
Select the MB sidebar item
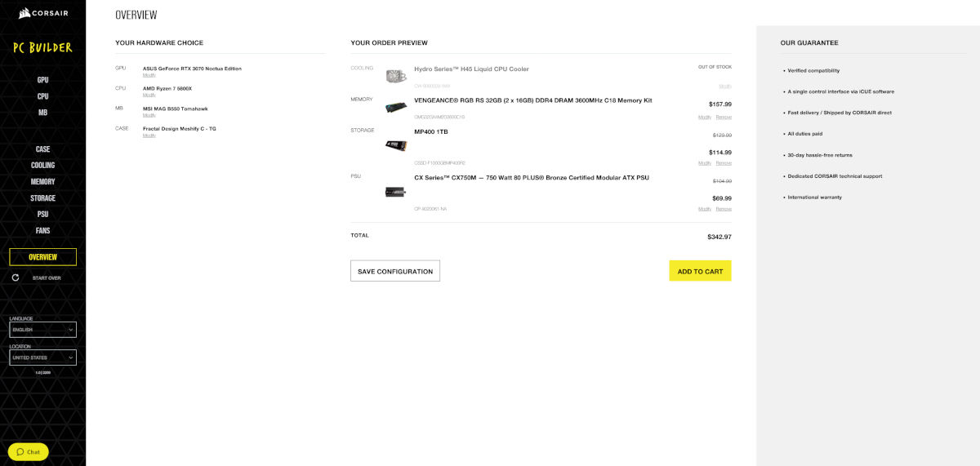point(42,113)
